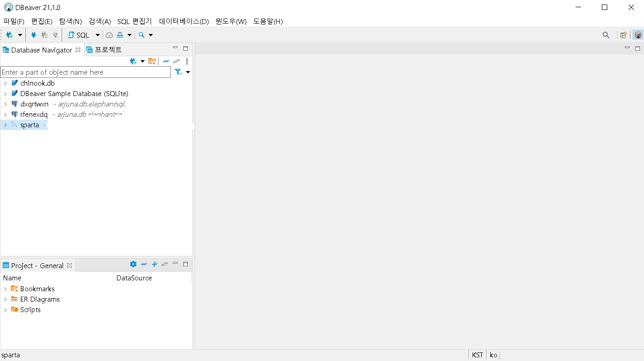Click the Invalidate/Reconnect plug icon
Viewport: 644px width, 361px height.
(44, 35)
